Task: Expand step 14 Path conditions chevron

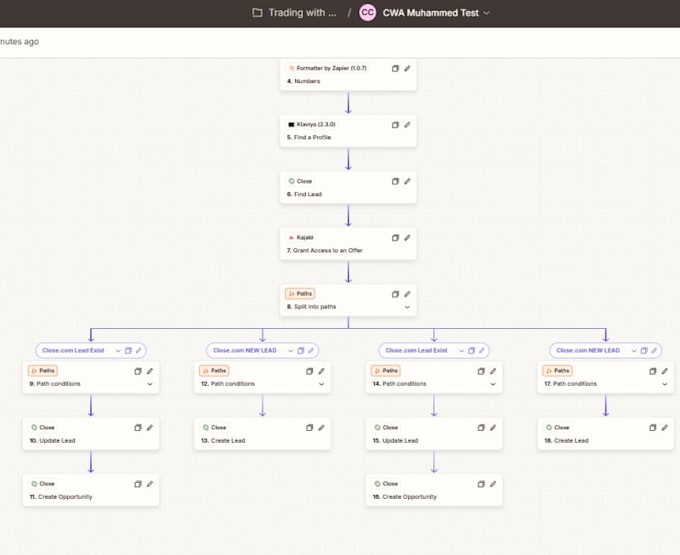Action: (x=493, y=384)
